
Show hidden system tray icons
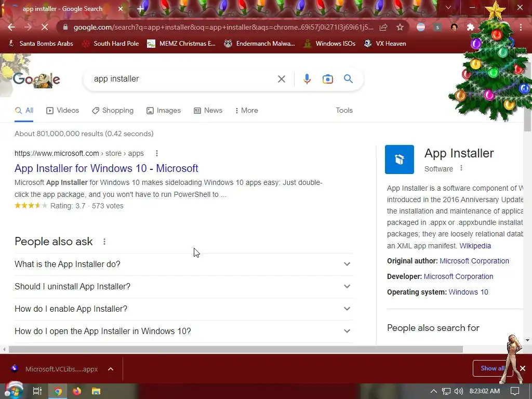tap(434, 391)
